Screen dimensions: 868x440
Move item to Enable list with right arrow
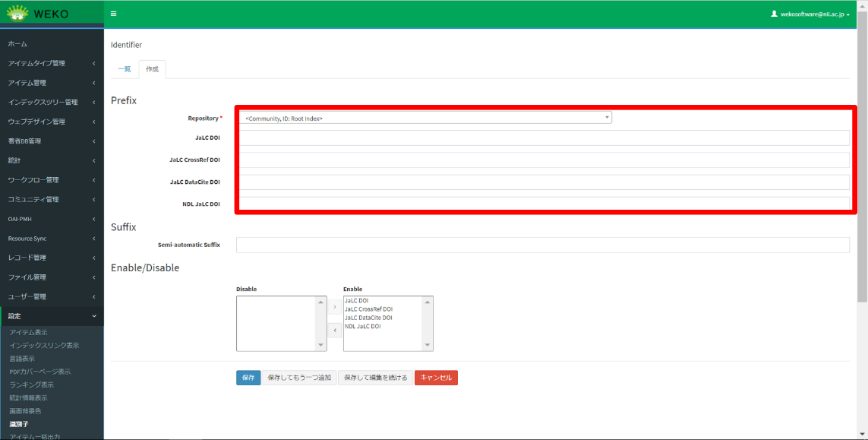335,306
